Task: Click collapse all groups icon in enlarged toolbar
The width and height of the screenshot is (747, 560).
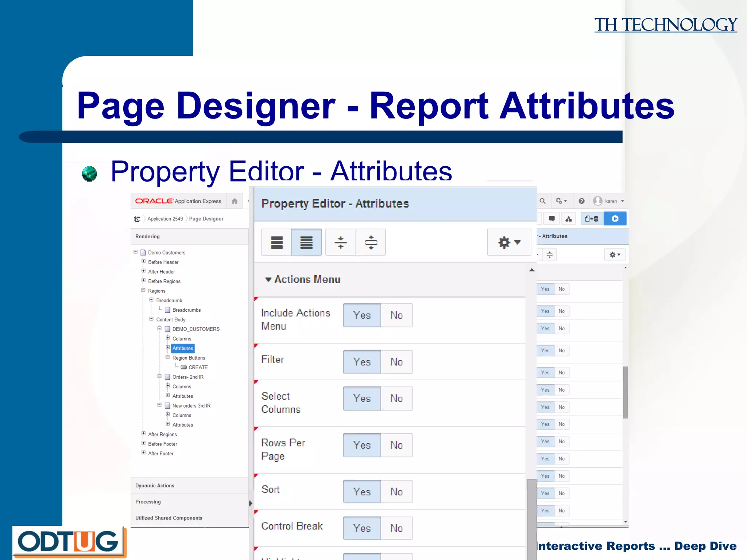Action: point(341,242)
